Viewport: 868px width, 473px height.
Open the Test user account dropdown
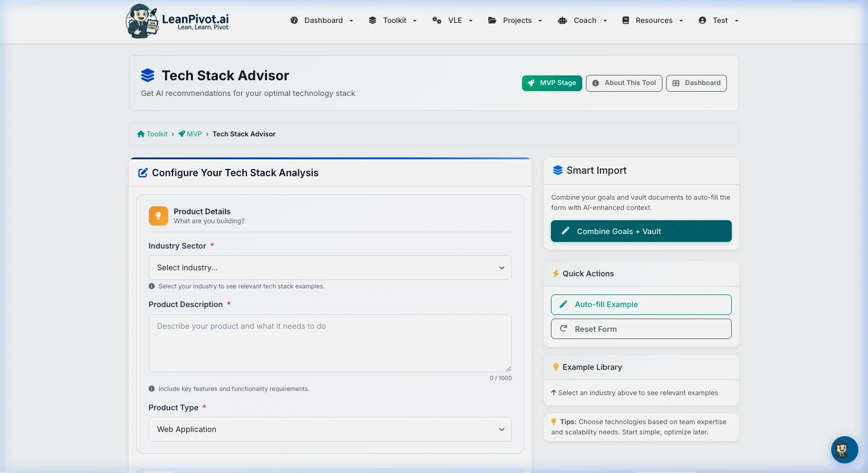pyautogui.click(x=719, y=21)
